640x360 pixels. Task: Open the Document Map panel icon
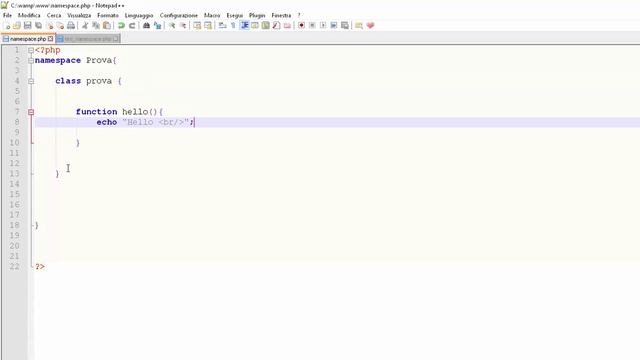(x=265, y=25)
